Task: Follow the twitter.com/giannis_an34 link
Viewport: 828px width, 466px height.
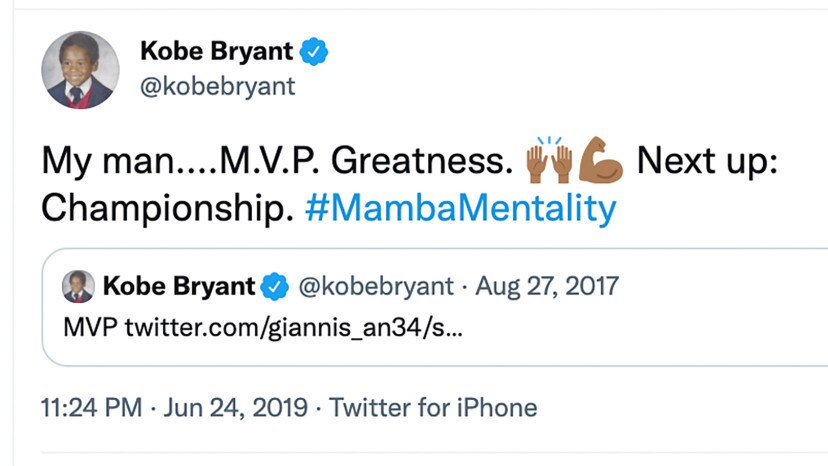Action: [x=294, y=327]
